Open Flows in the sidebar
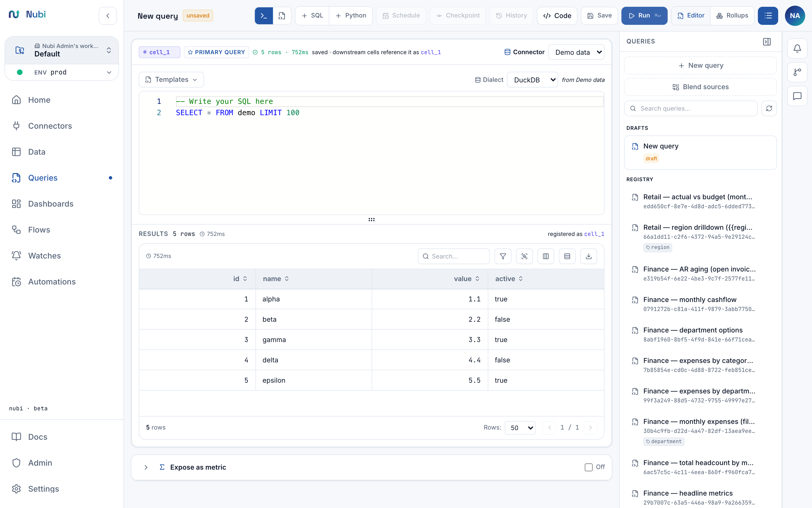This screenshot has width=812, height=508. pos(62,230)
